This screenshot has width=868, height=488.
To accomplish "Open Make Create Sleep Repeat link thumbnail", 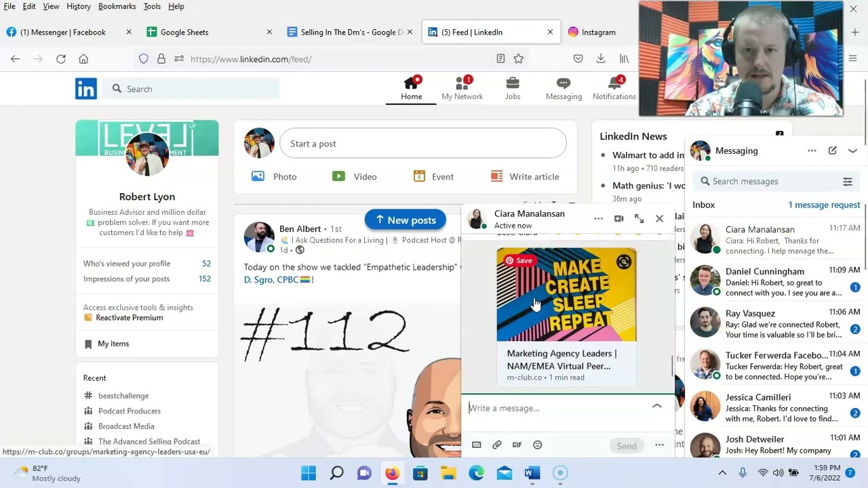I will tap(566, 295).
